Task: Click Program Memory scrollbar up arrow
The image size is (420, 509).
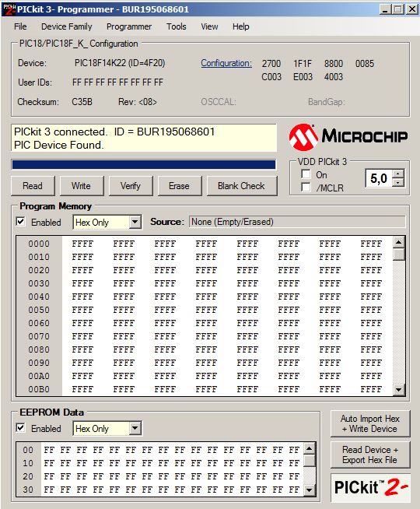Action: click(x=398, y=242)
